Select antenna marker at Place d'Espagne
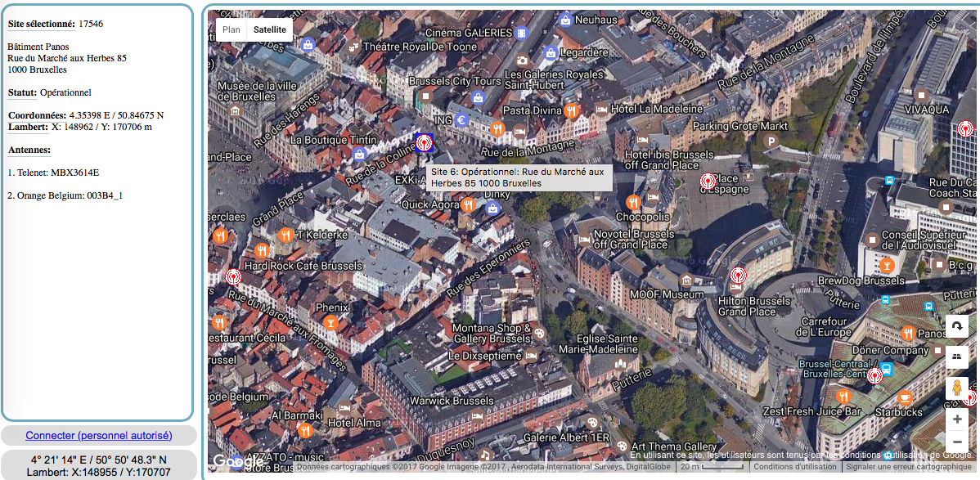This screenshot has height=480, width=980. pos(708,182)
